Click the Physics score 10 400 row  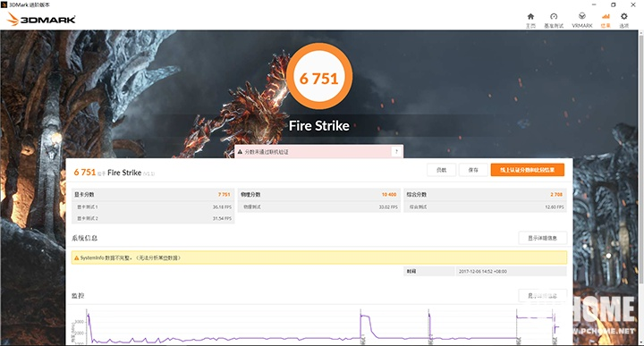click(x=319, y=195)
